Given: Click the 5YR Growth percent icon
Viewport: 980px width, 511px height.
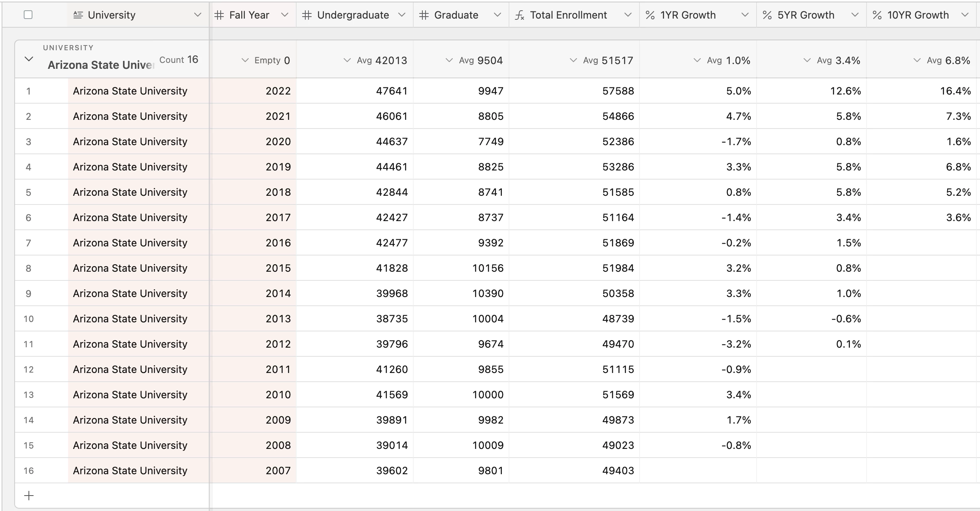Looking at the screenshot, I should click(x=767, y=15).
